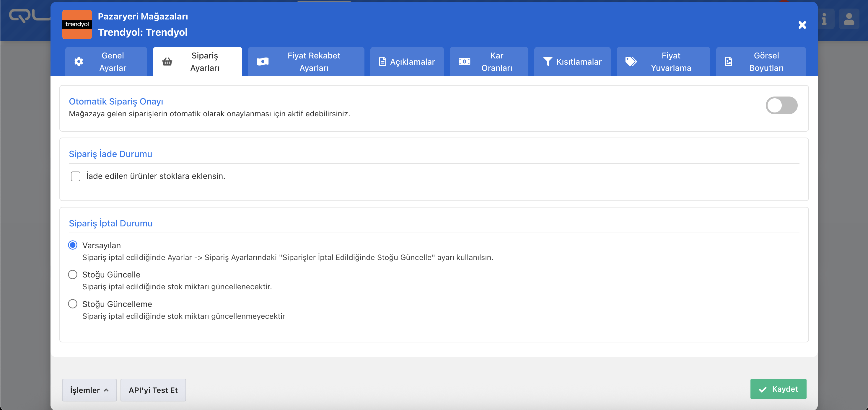The image size is (868, 410).
Task: Click the Trendyol logo thumbnail
Action: [77, 24]
